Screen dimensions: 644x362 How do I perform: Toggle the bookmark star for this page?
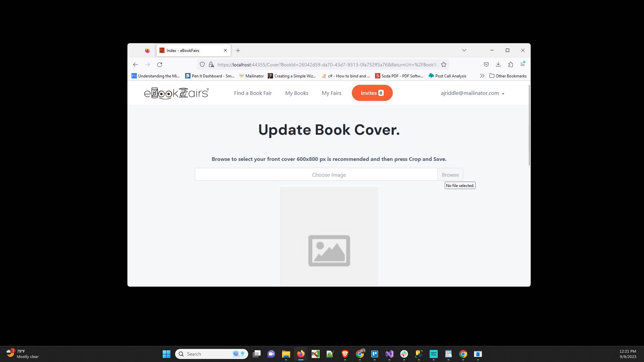pos(443,64)
